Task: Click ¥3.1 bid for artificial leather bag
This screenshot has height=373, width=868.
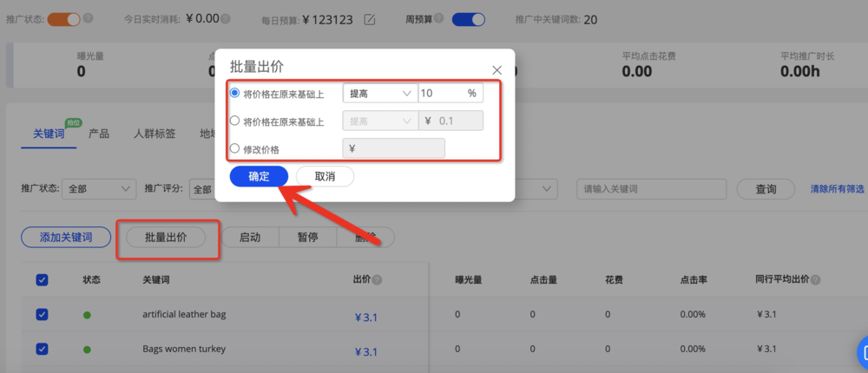Action: (x=366, y=317)
